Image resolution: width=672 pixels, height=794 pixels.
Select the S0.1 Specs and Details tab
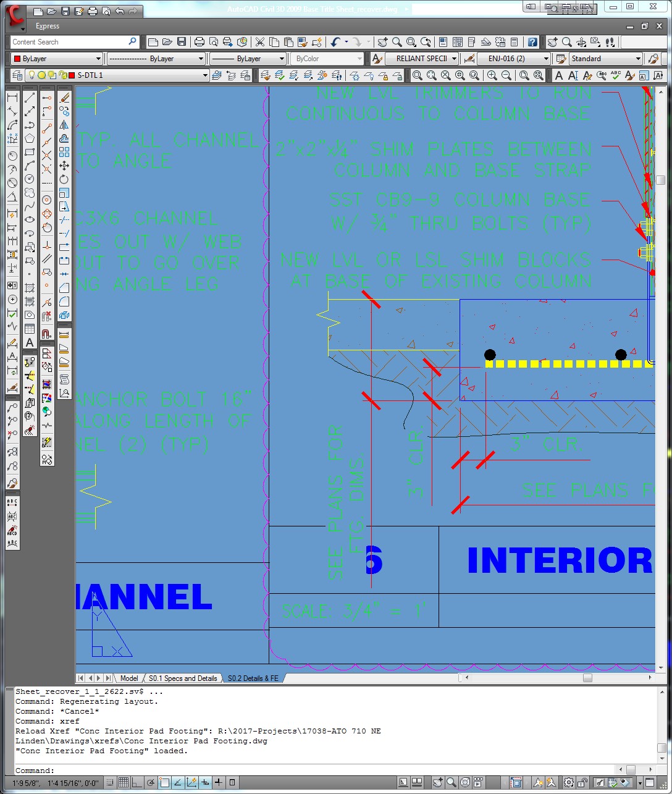[183, 678]
